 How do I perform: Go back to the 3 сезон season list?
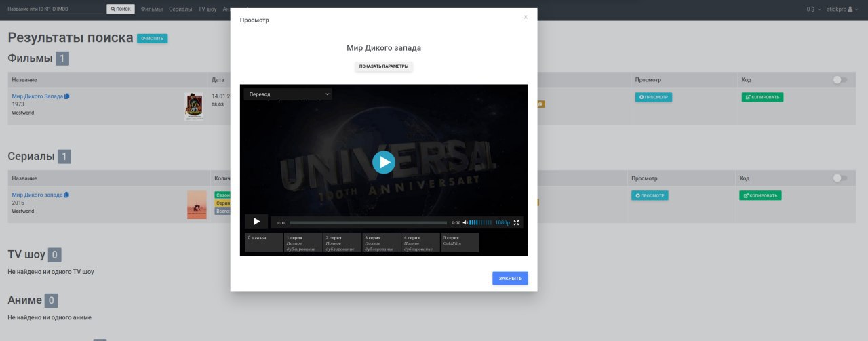pyautogui.click(x=264, y=242)
